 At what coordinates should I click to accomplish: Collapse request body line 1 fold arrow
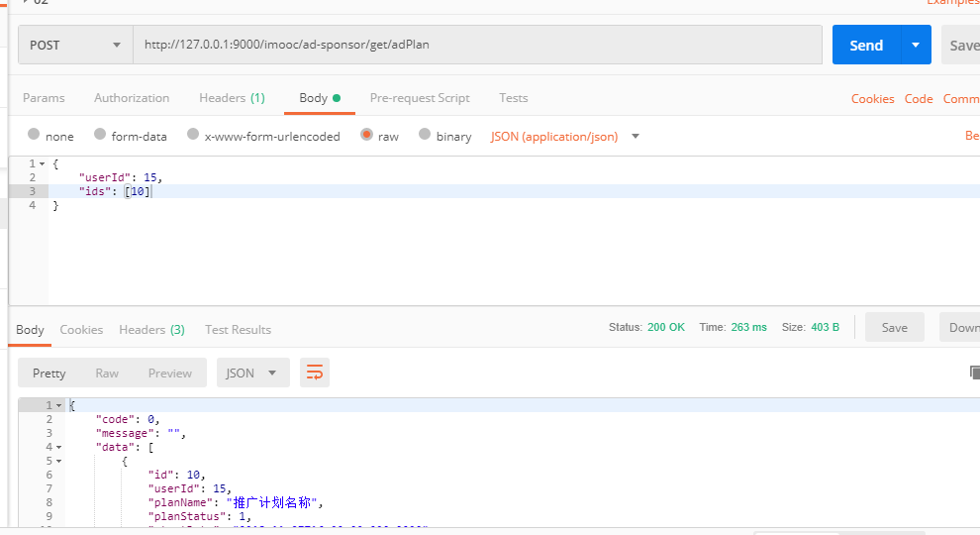point(42,163)
